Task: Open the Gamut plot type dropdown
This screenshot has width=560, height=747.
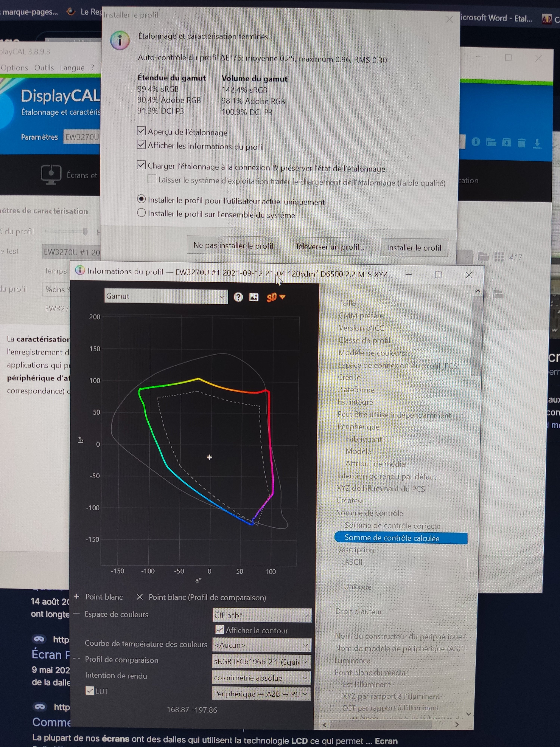Action: click(166, 296)
